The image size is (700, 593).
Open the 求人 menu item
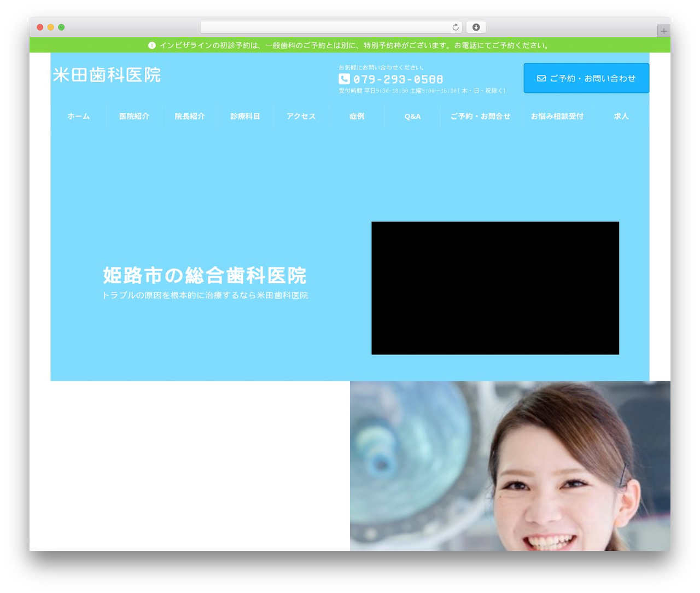coord(621,117)
